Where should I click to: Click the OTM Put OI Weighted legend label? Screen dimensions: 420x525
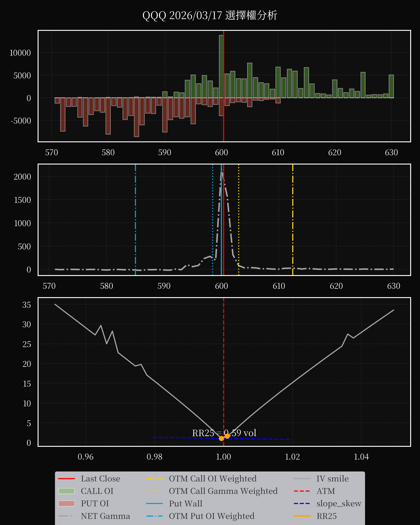[212, 516]
